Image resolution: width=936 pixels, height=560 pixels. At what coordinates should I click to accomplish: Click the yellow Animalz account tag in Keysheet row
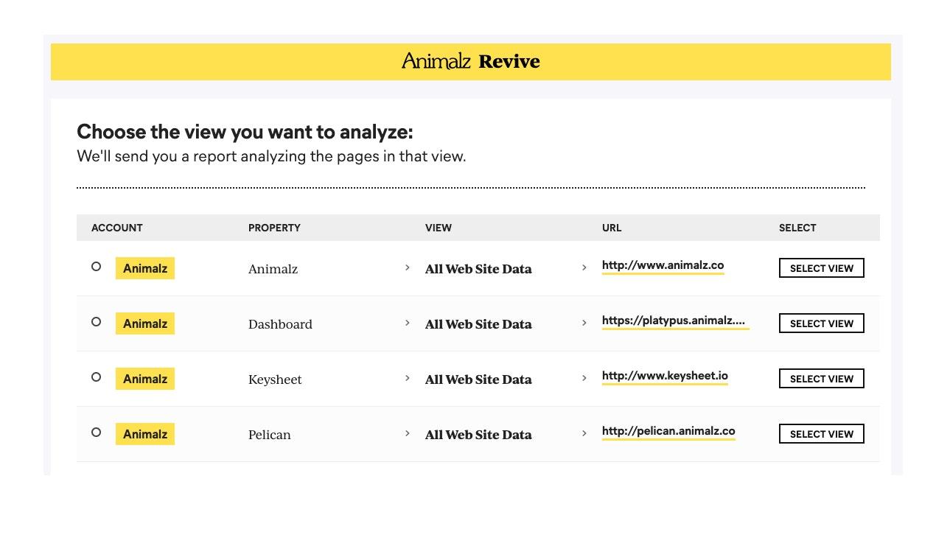click(145, 379)
